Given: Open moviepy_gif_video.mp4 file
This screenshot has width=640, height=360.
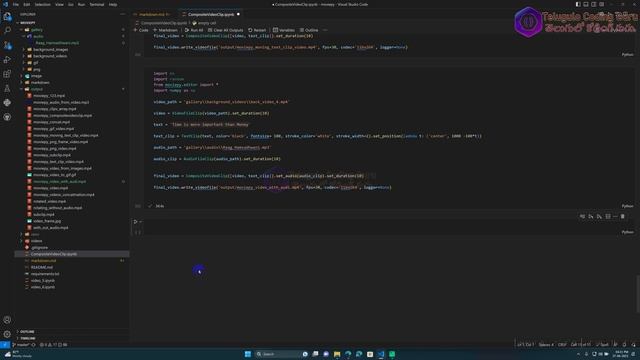Looking at the screenshot, I should pos(53,129).
